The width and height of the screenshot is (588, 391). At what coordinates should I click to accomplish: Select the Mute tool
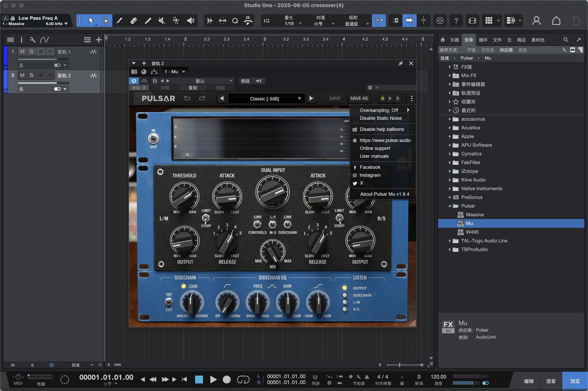pos(162,20)
